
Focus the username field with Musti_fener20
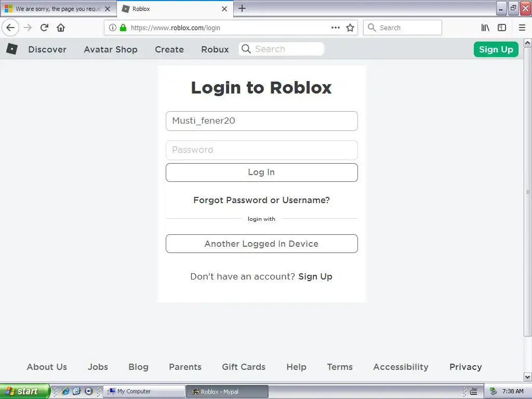[262, 121]
